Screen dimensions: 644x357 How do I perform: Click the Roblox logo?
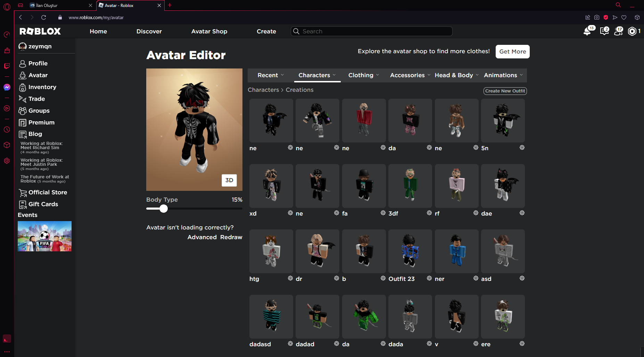tap(40, 31)
